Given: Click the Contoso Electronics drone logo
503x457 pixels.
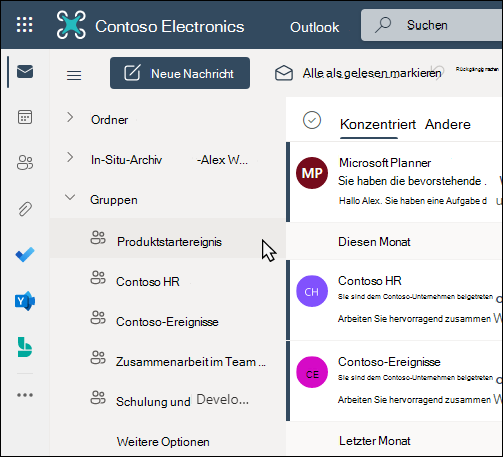Looking at the screenshot, I should [71, 25].
